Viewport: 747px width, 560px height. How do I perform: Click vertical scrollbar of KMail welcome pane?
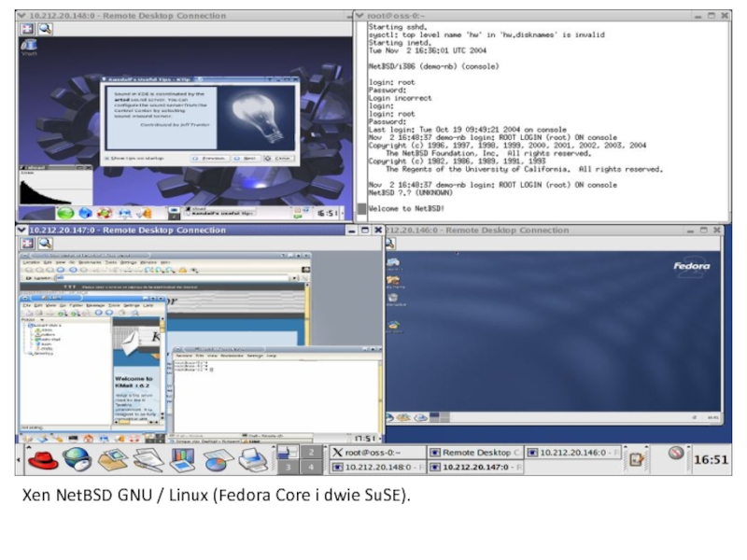coord(162,369)
